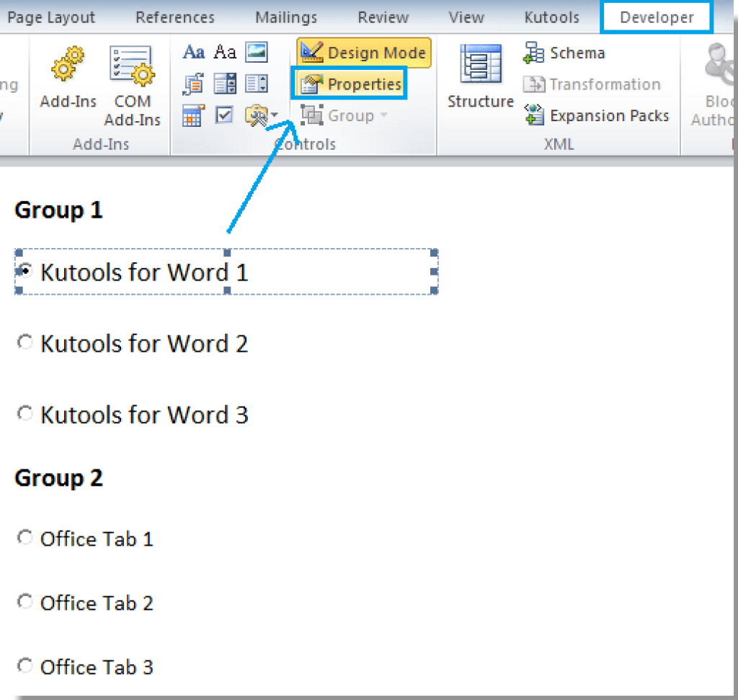Open the Mailings tab

pyautogui.click(x=285, y=17)
